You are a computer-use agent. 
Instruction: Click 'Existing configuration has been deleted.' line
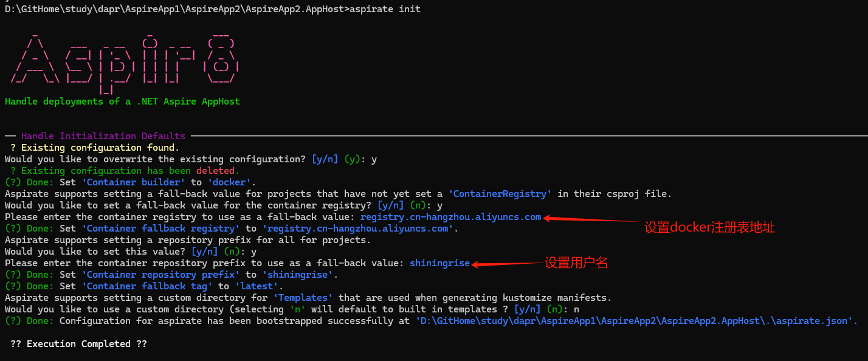[x=125, y=171]
